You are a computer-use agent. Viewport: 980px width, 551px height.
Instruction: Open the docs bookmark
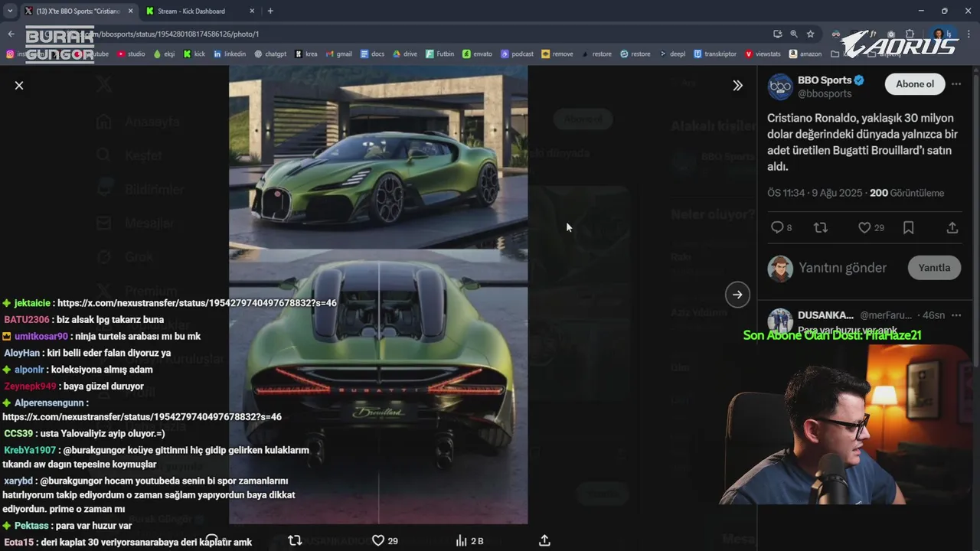372,54
